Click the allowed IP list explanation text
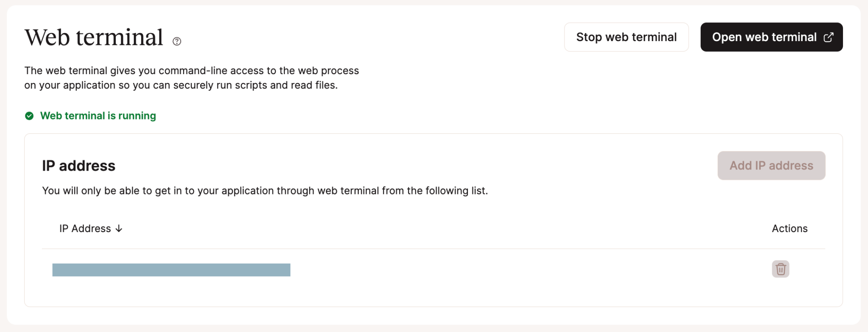The height and width of the screenshot is (332, 868). [265, 191]
